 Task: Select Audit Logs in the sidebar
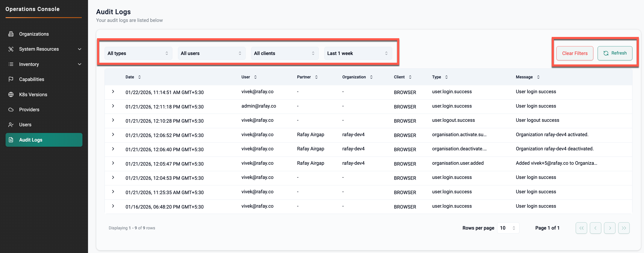pos(44,140)
